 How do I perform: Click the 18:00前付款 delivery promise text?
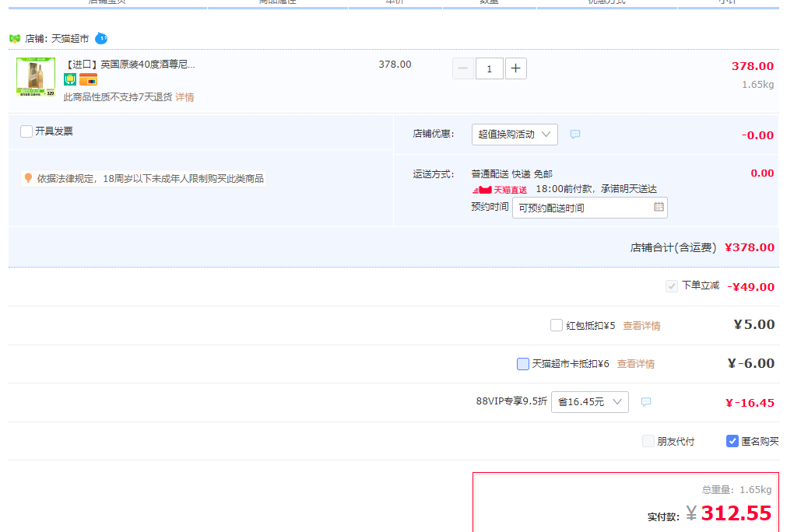coord(596,189)
